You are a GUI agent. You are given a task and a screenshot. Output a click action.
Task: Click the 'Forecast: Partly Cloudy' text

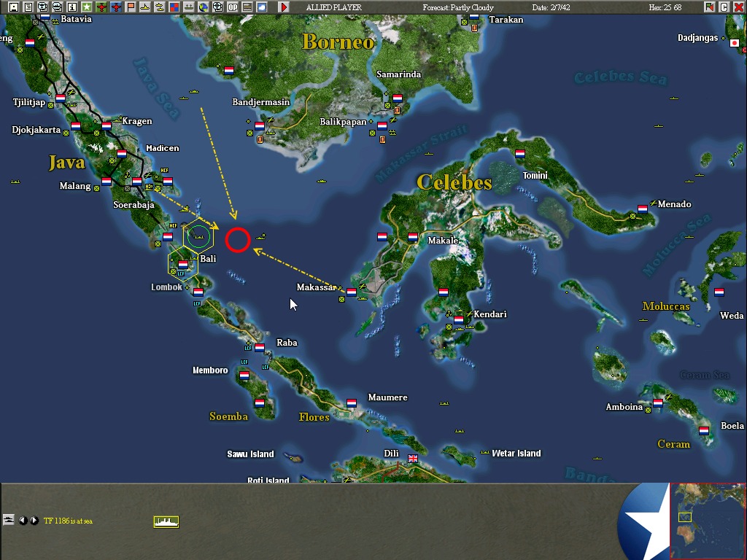pos(458,7)
